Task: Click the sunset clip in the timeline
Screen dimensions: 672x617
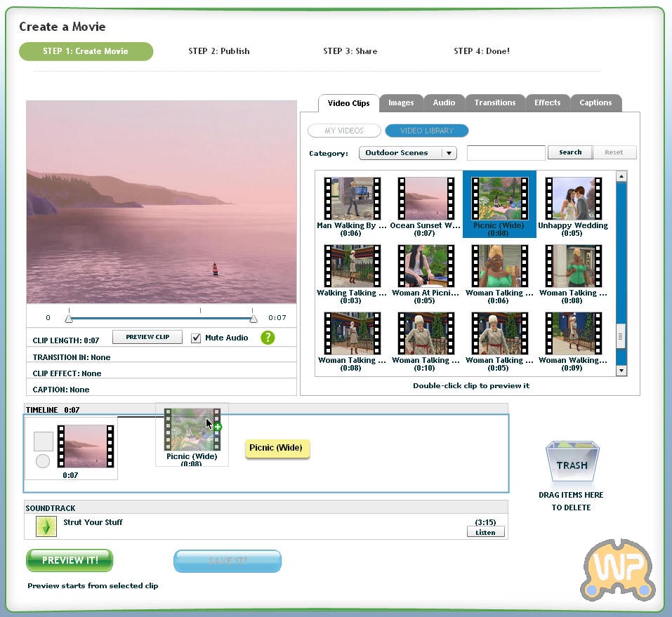Action: [x=85, y=446]
